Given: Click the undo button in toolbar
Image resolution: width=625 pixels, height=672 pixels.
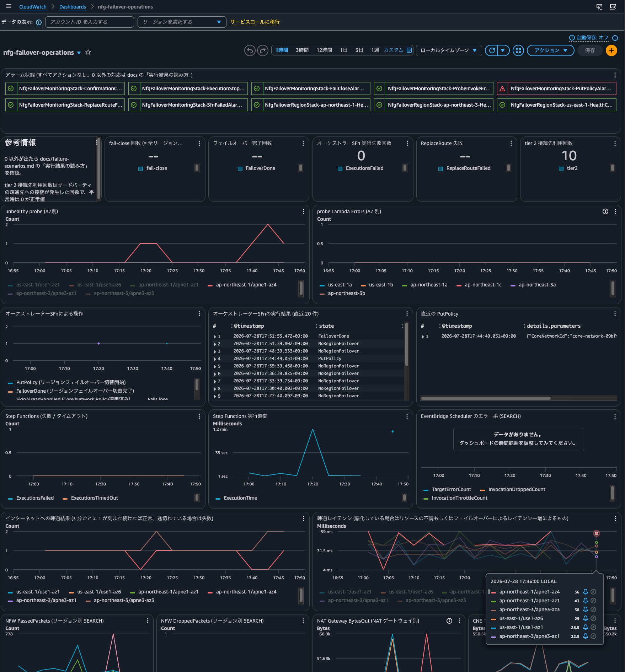Looking at the screenshot, I should [x=250, y=50].
